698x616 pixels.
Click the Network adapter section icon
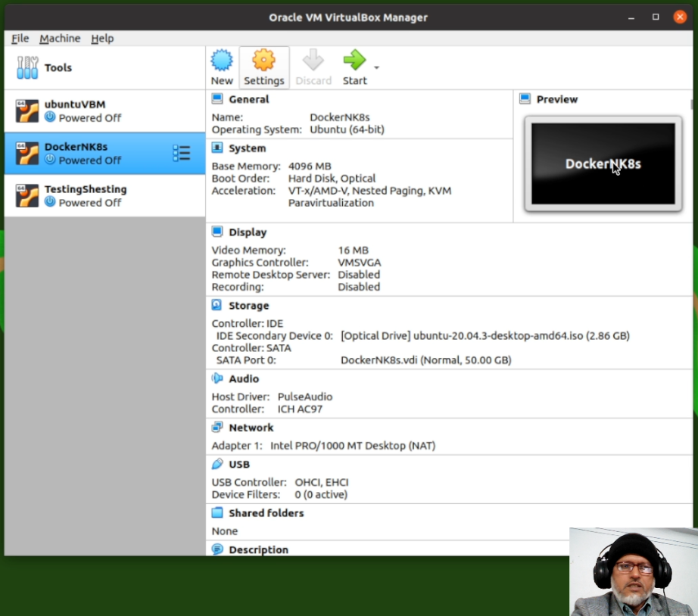click(216, 427)
